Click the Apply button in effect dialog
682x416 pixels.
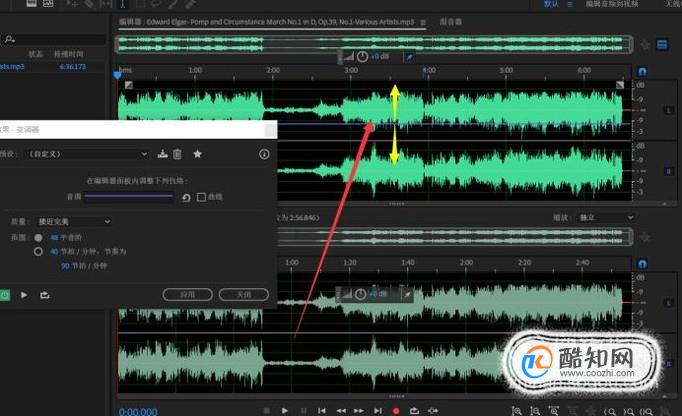click(187, 295)
